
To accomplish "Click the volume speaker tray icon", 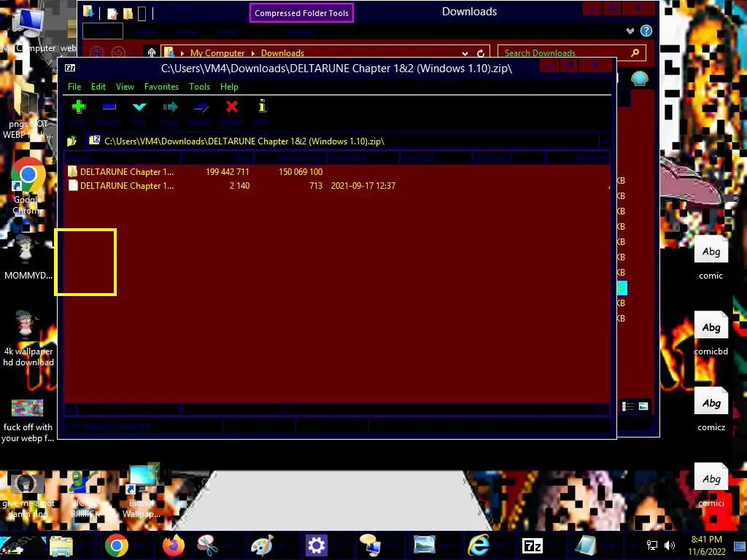I will [670, 545].
